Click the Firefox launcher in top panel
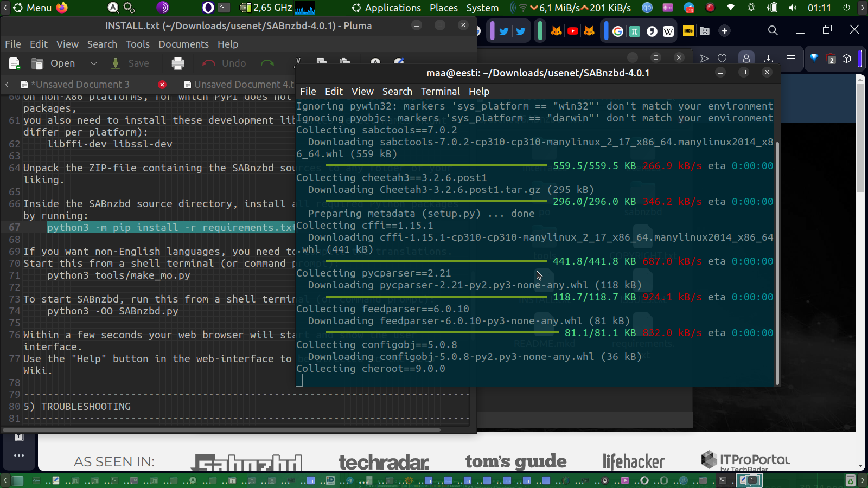 pyautogui.click(x=62, y=8)
